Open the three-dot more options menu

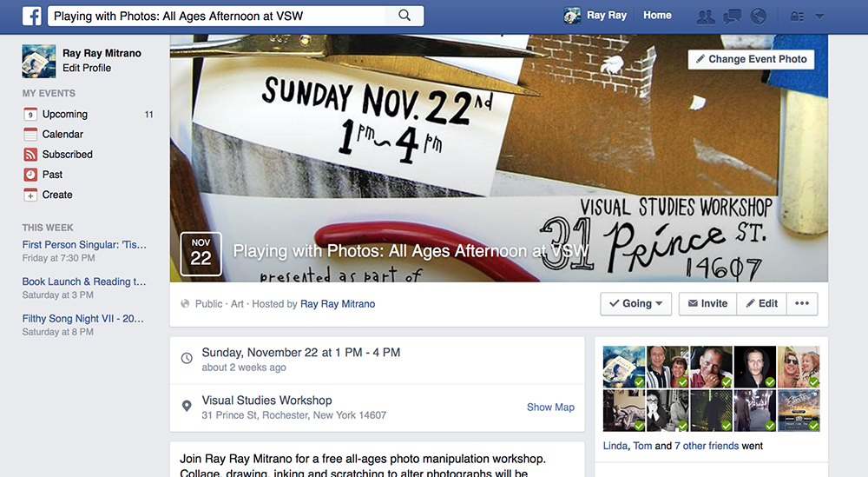coord(802,303)
